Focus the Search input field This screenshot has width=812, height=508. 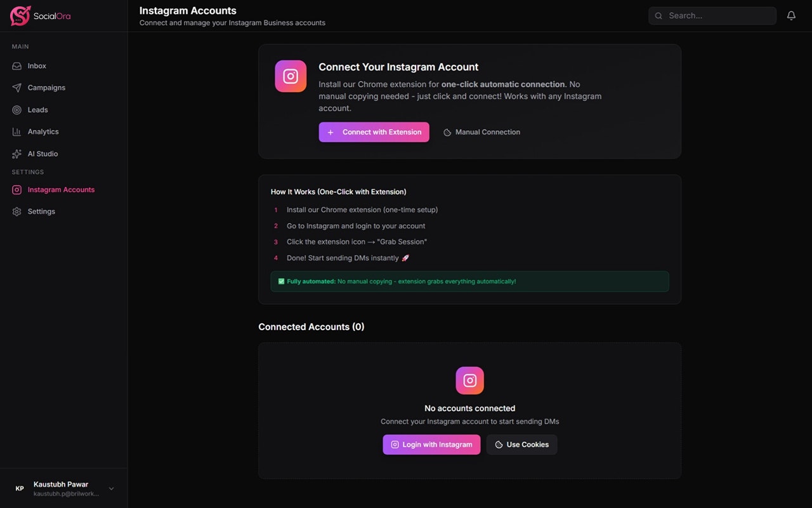coord(717,16)
